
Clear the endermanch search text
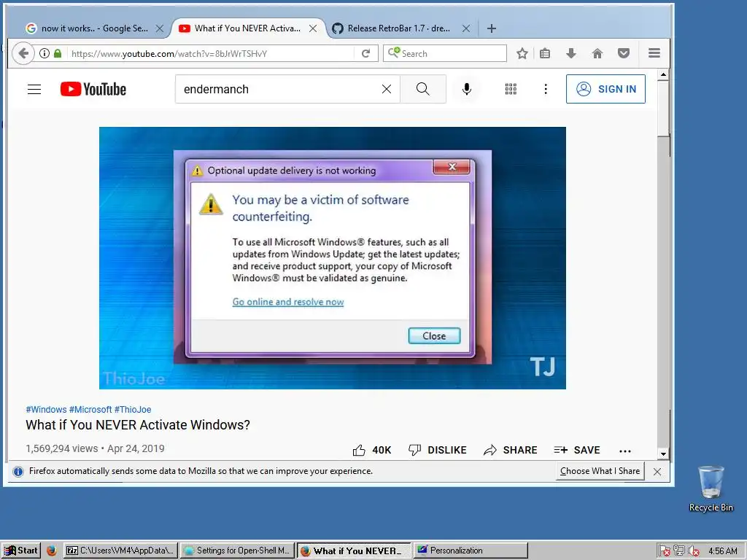tap(387, 89)
